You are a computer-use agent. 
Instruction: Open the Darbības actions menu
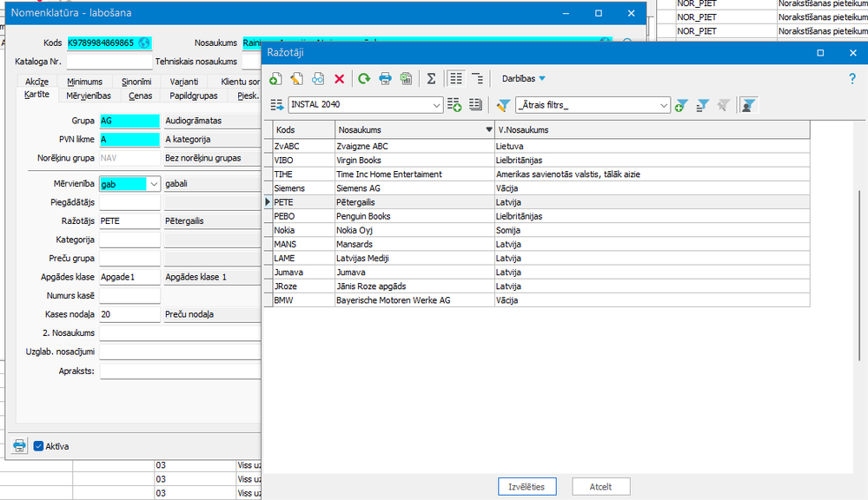coord(524,78)
